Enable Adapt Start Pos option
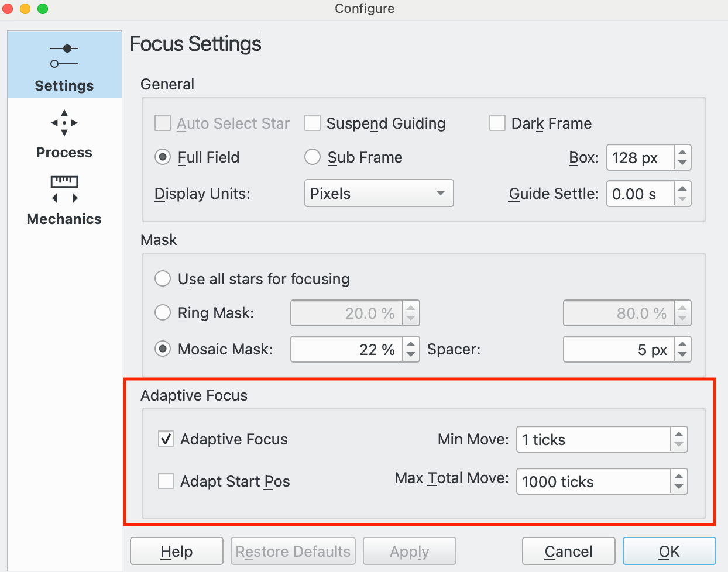This screenshot has height=572, width=728. [166, 481]
